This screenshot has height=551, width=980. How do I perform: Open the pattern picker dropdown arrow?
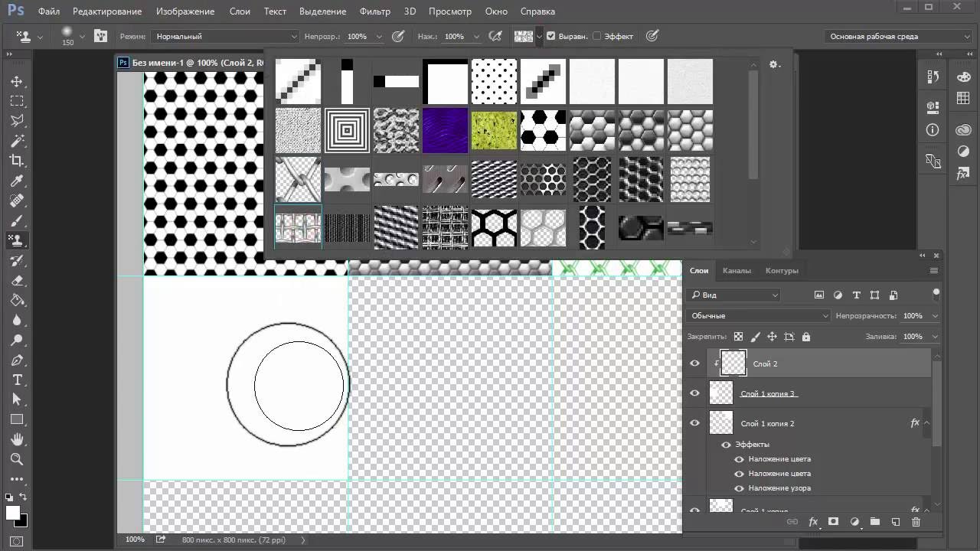click(539, 36)
